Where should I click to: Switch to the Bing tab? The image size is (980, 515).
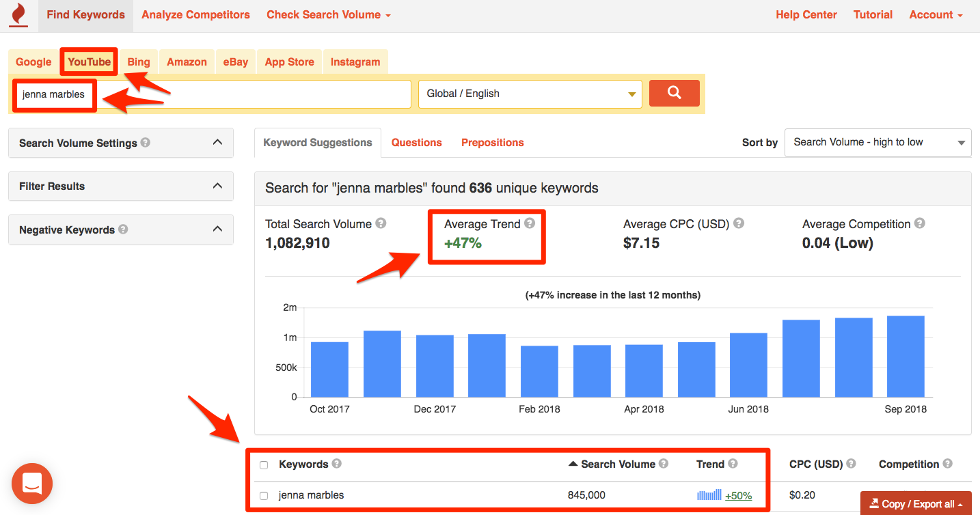coord(138,61)
